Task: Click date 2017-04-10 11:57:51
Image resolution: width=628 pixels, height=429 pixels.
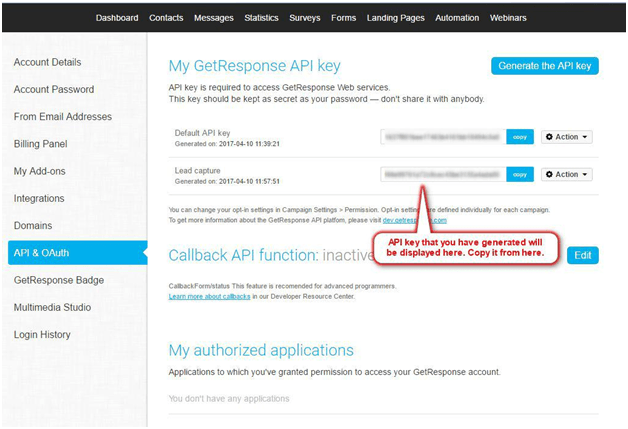Action: 249,181
